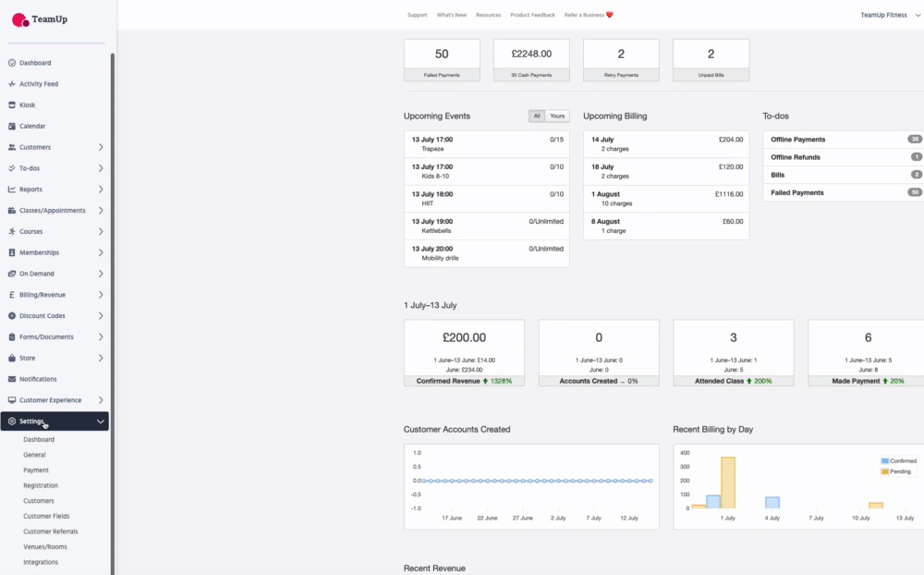
Task: Click the Support link in top bar
Action: tap(417, 15)
